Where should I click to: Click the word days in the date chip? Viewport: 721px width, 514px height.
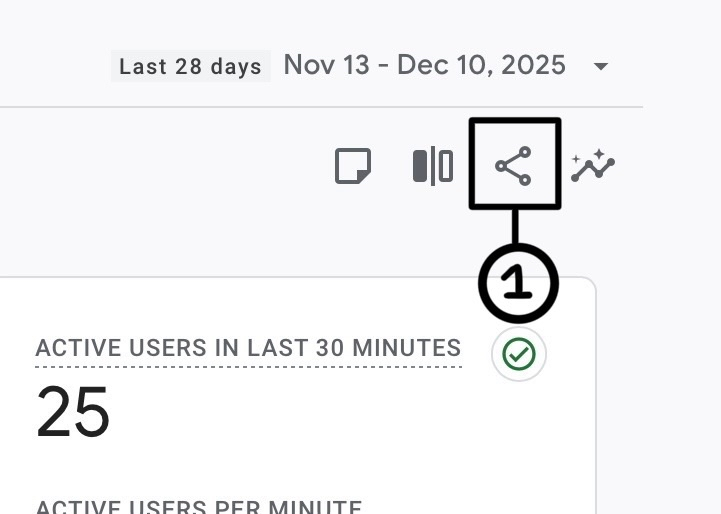point(238,67)
